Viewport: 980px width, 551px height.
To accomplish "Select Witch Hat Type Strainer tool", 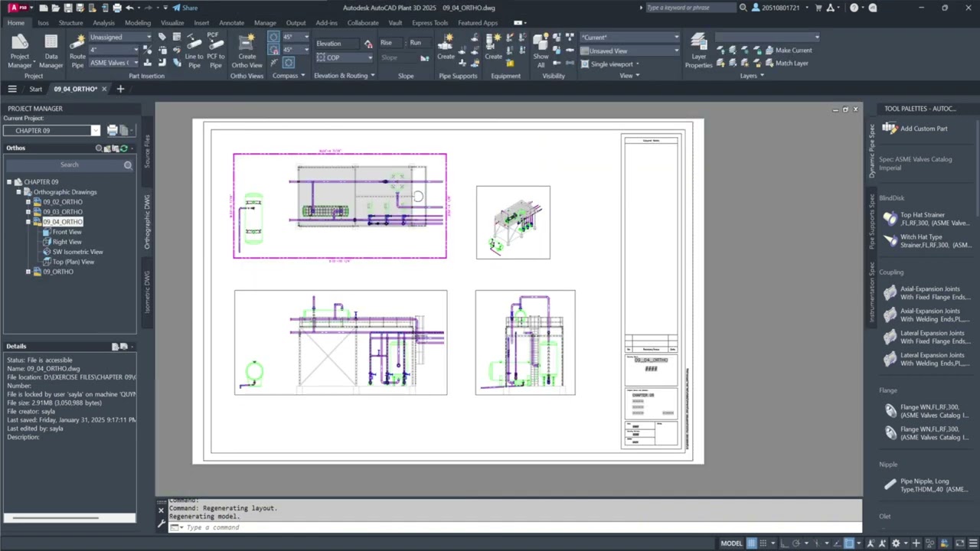I will (927, 241).
